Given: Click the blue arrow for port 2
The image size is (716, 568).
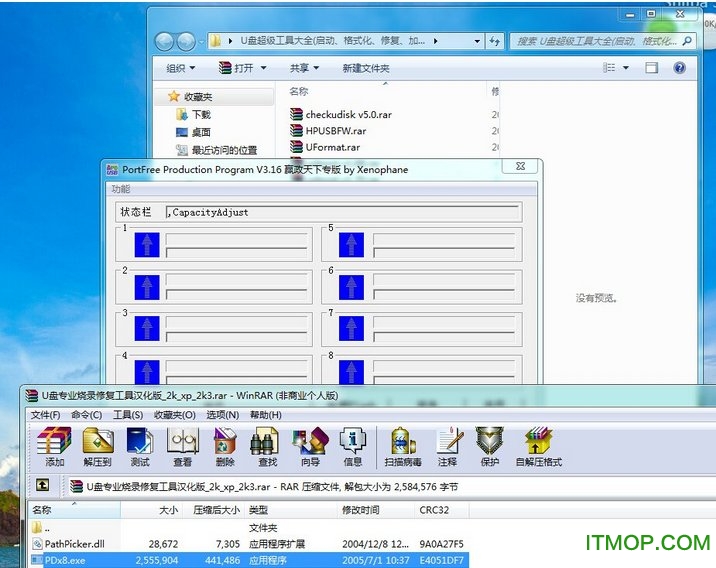Looking at the screenshot, I should (x=147, y=287).
